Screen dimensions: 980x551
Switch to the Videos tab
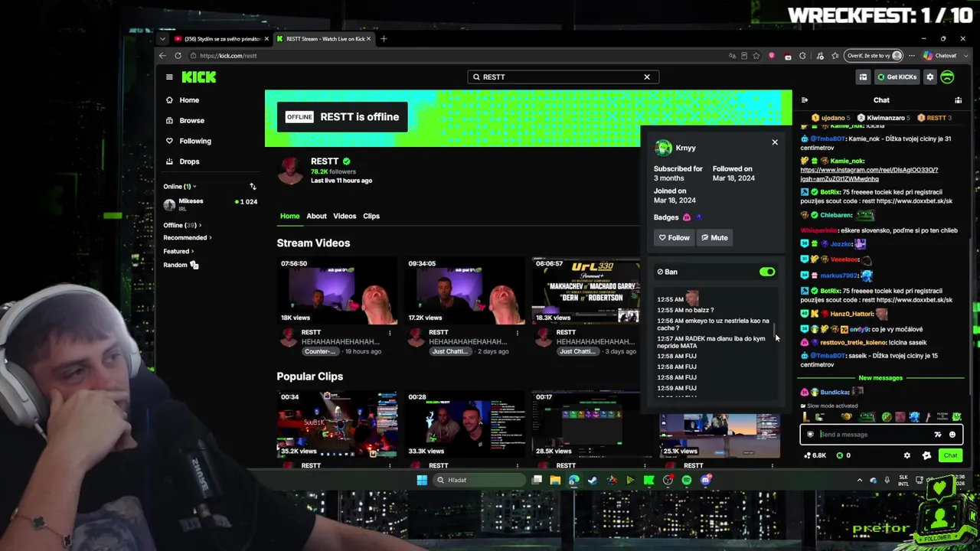(x=345, y=216)
